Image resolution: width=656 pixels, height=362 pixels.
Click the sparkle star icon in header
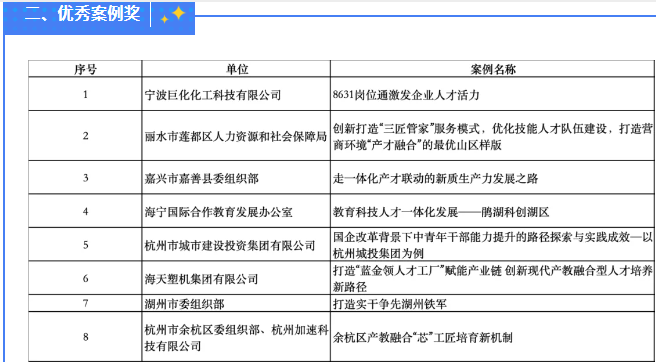[x=173, y=15]
